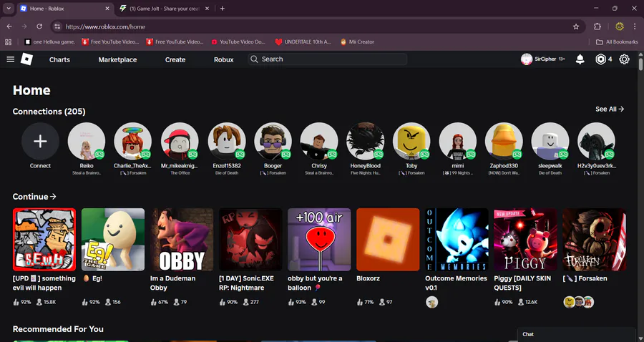Open 'something evil will happen' game thumbnail
The image size is (644, 342).
tap(44, 240)
